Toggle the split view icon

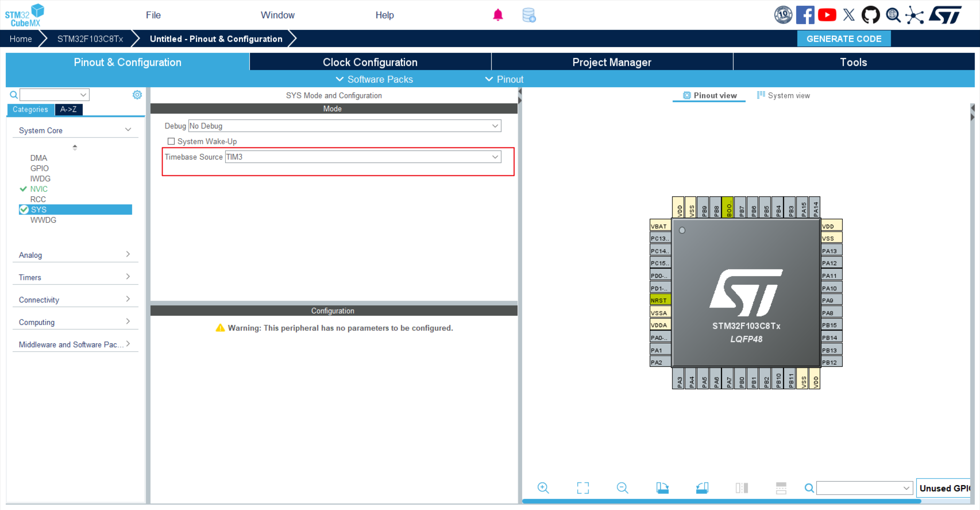[742, 488]
